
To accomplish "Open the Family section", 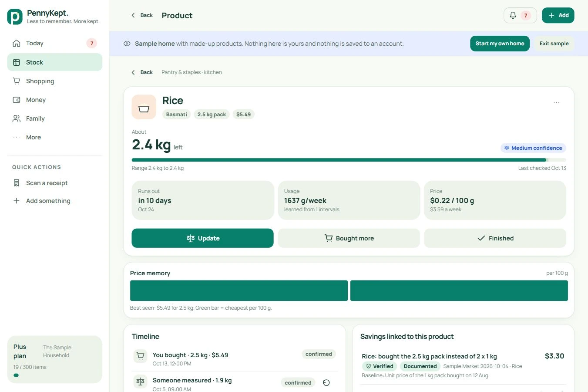I will [x=55, y=118].
